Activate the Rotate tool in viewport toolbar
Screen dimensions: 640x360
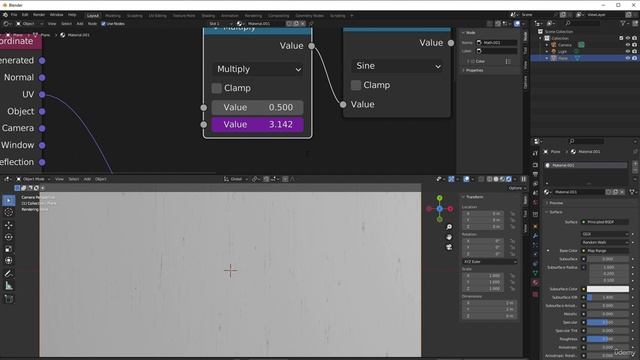(x=9, y=237)
